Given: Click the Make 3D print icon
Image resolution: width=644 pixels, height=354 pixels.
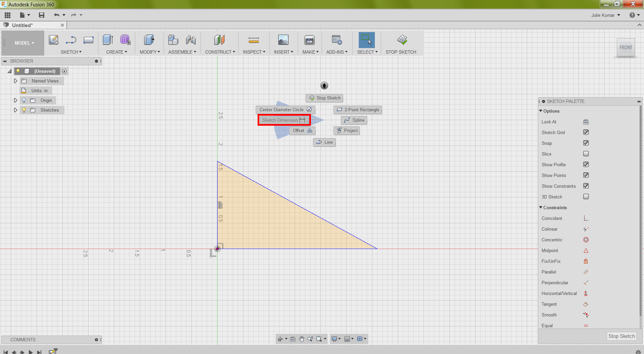Looking at the screenshot, I should tap(310, 40).
